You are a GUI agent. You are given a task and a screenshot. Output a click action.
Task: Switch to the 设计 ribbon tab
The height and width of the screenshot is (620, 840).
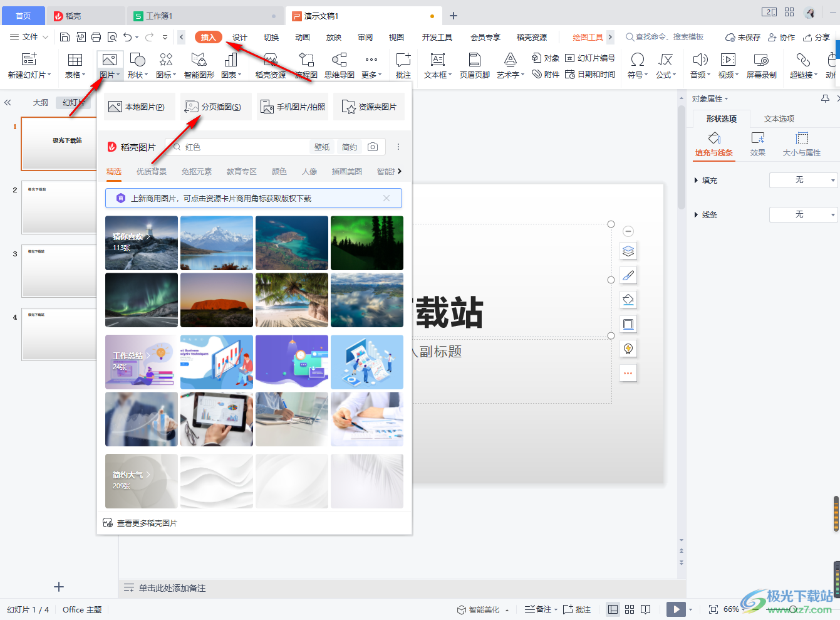pyautogui.click(x=240, y=37)
